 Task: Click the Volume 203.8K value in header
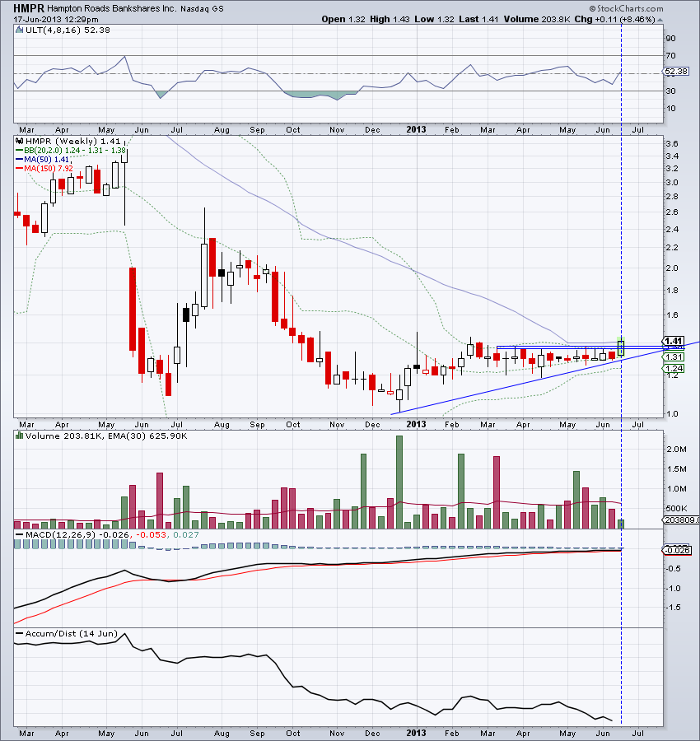[537, 20]
